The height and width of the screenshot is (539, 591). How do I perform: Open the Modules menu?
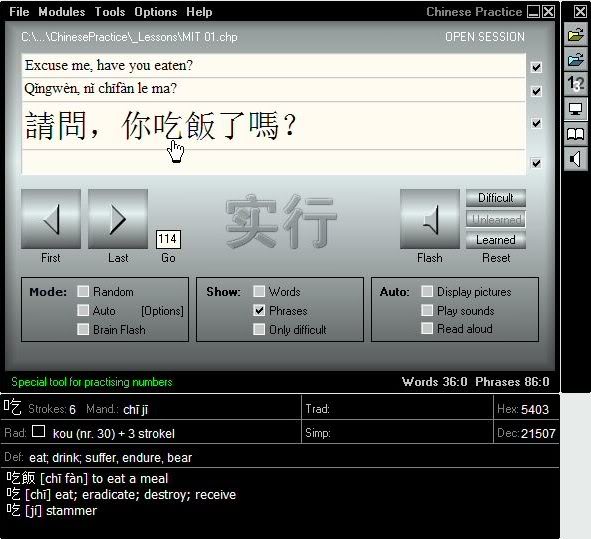coord(62,12)
